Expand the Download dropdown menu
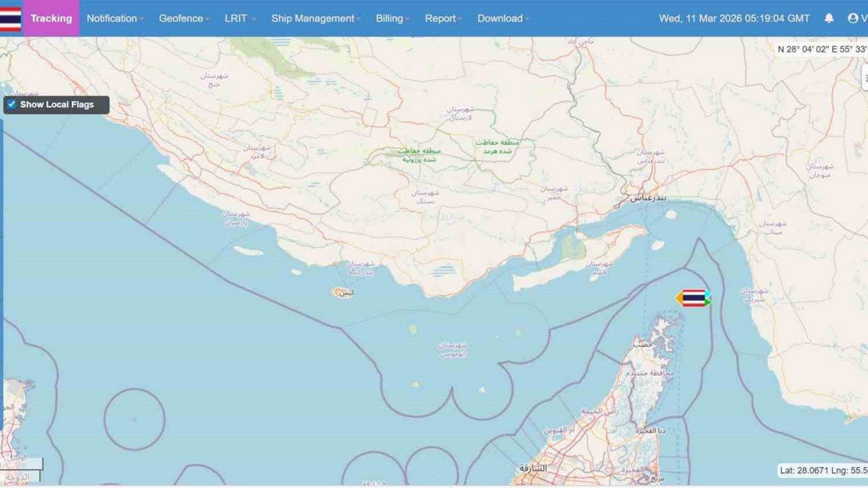The image size is (868, 488). [500, 18]
